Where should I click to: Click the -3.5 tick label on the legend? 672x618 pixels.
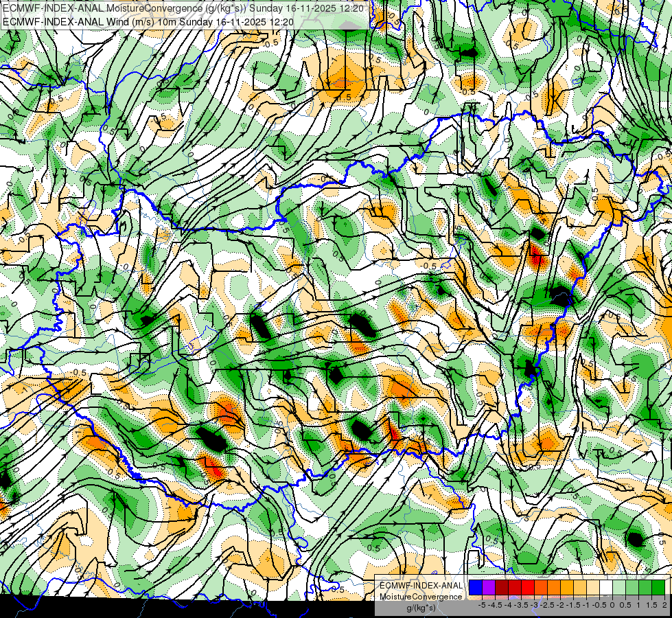(x=522, y=605)
